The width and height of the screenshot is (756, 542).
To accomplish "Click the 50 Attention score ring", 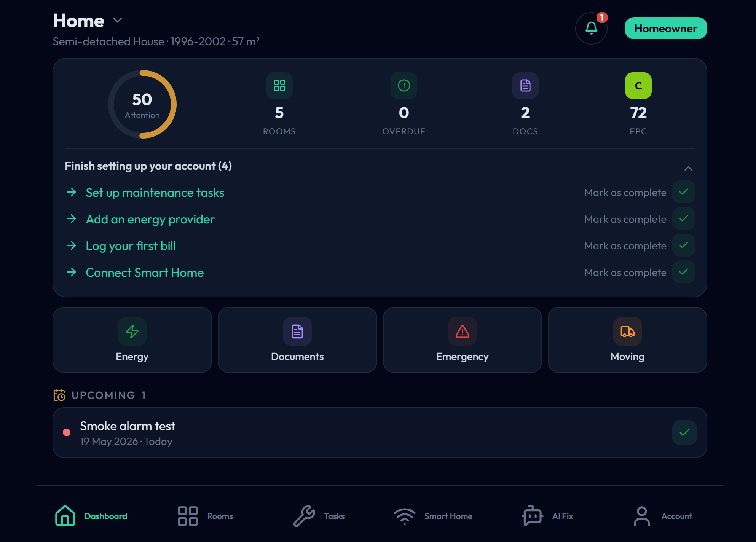I will (142, 104).
